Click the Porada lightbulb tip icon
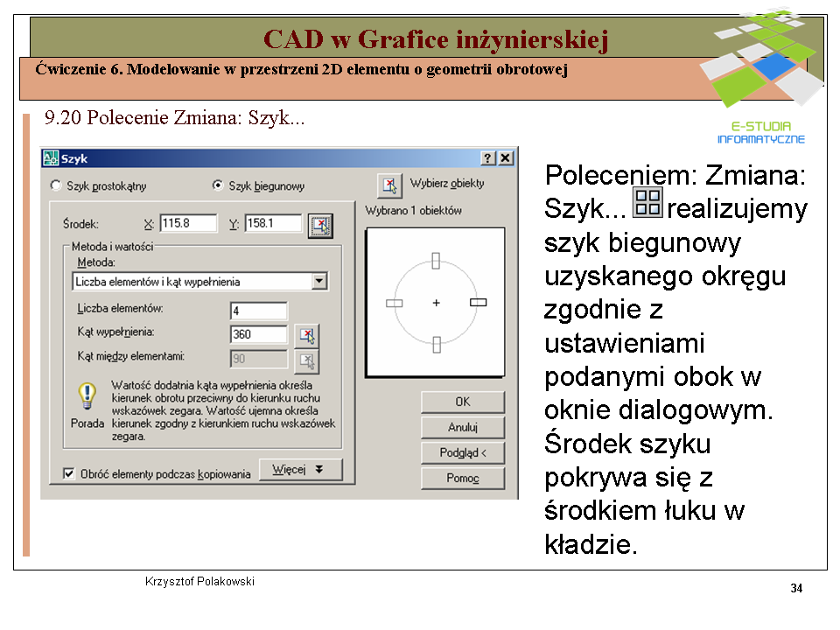 click(87, 395)
